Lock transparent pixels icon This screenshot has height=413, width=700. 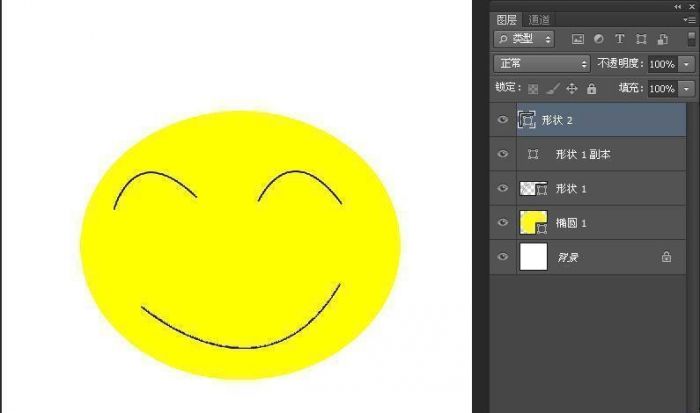tap(533, 89)
